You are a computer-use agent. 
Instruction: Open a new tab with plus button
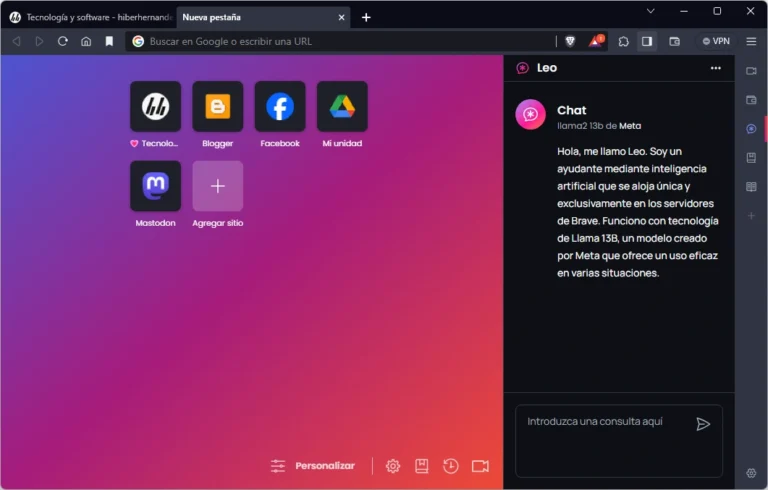click(x=366, y=17)
